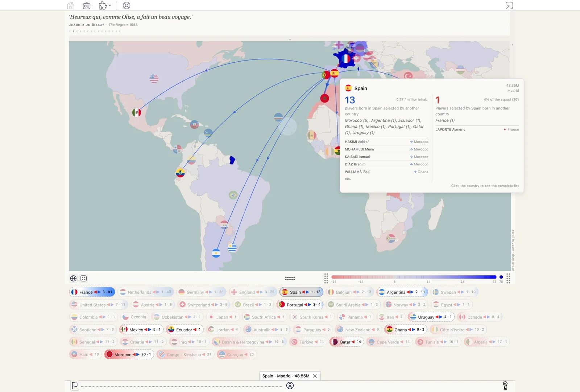Click the flag icon at bottom left
Viewport: 580px width, 392px height.
pos(75,385)
